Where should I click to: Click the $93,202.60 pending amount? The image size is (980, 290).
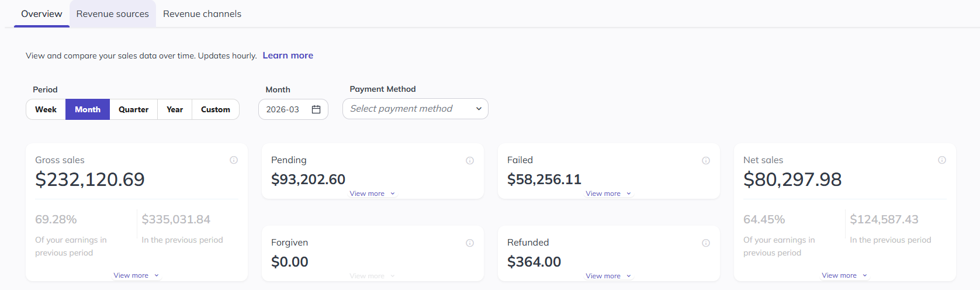[308, 179]
